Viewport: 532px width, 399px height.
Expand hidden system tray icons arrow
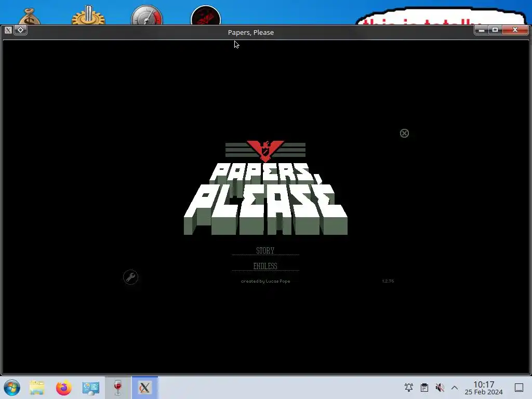click(x=455, y=388)
